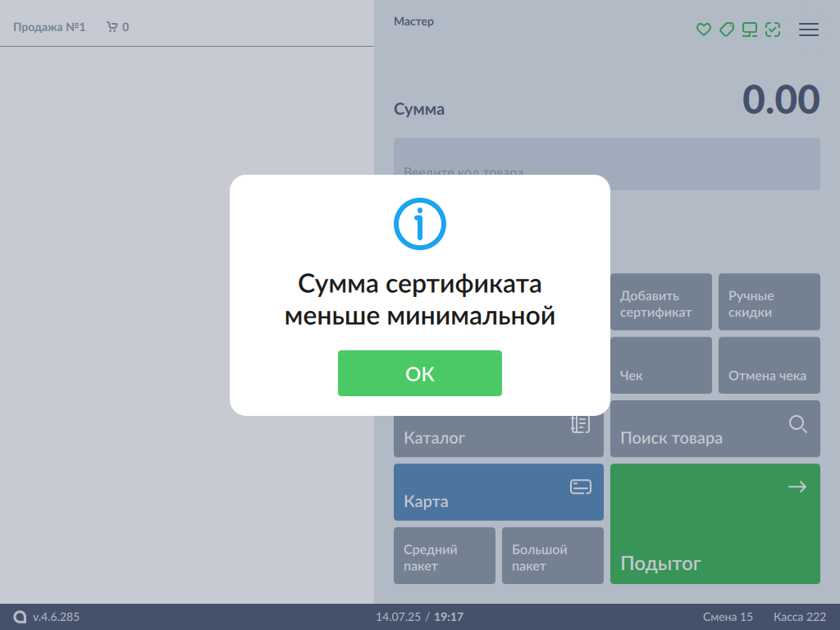Click the computer monitor status icon

(x=749, y=30)
